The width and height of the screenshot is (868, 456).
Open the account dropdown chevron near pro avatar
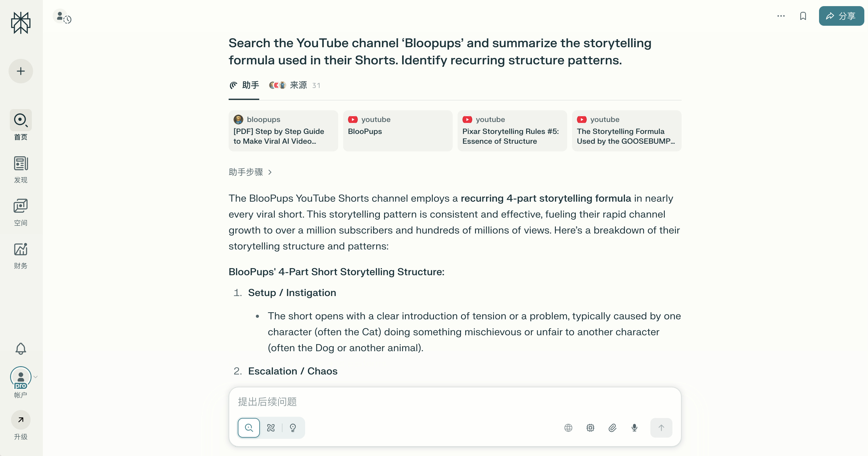[x=36, y=377]
